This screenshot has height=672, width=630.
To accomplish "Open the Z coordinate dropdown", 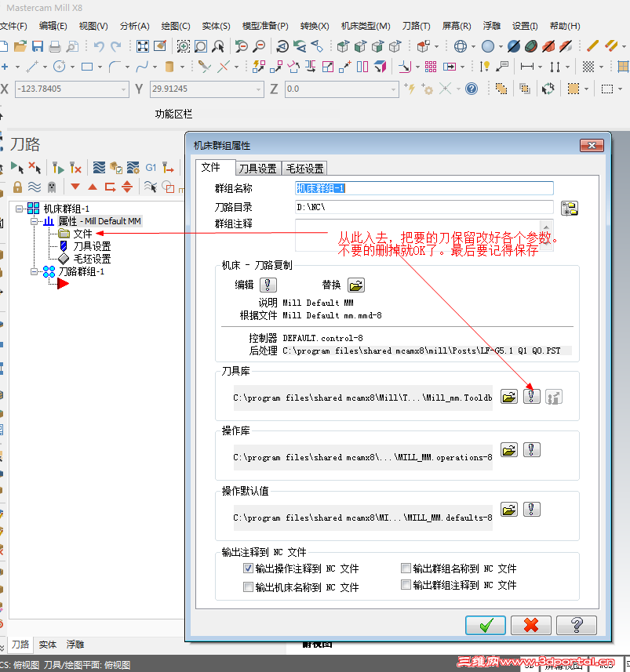I will point(393,89).
